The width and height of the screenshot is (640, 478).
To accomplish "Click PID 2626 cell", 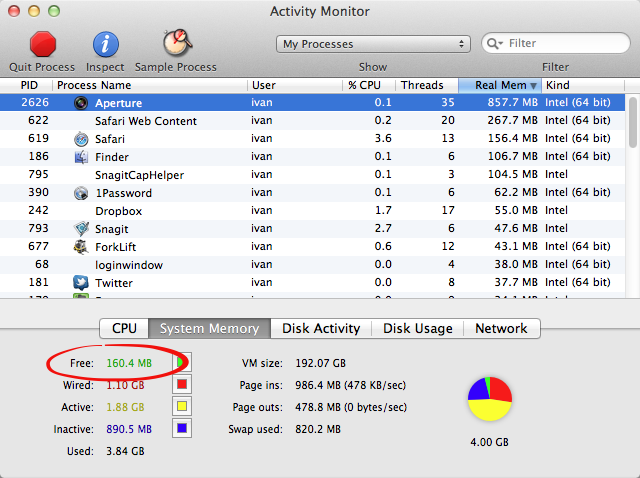I will point(35,102).
